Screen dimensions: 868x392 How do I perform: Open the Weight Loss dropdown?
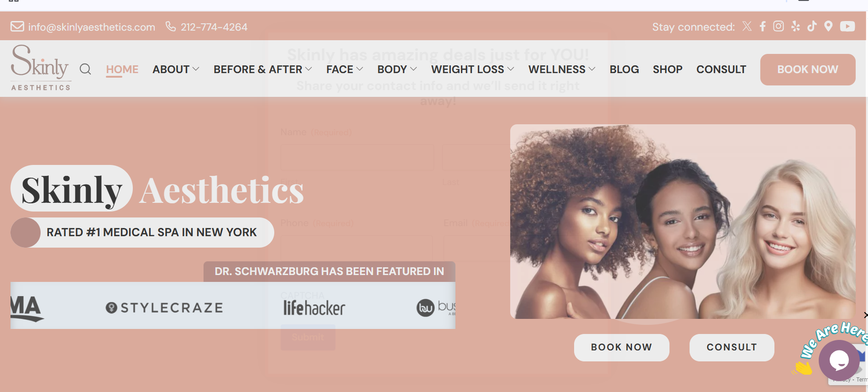tap(473, 69)
